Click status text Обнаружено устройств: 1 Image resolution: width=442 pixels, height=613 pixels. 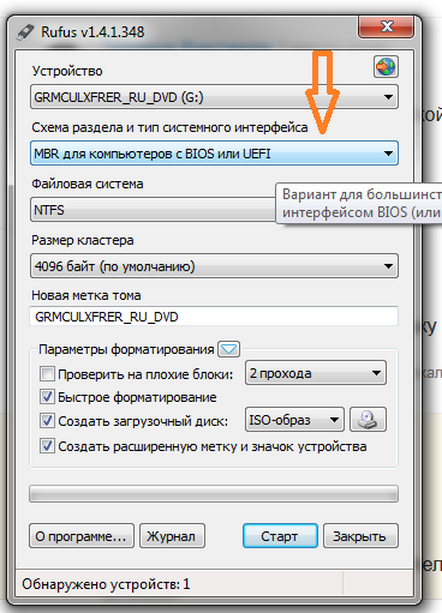pos(106,584)
